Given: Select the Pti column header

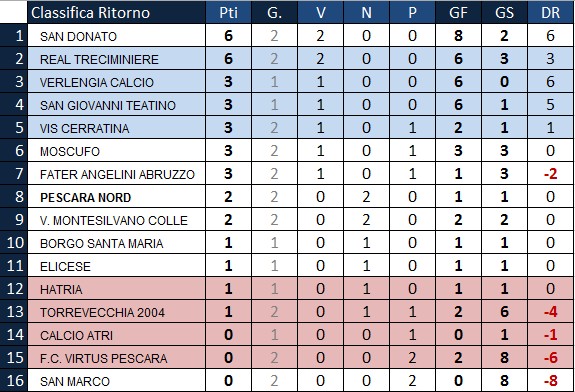Looking at the screenshot, I should [x=228, y=12].
